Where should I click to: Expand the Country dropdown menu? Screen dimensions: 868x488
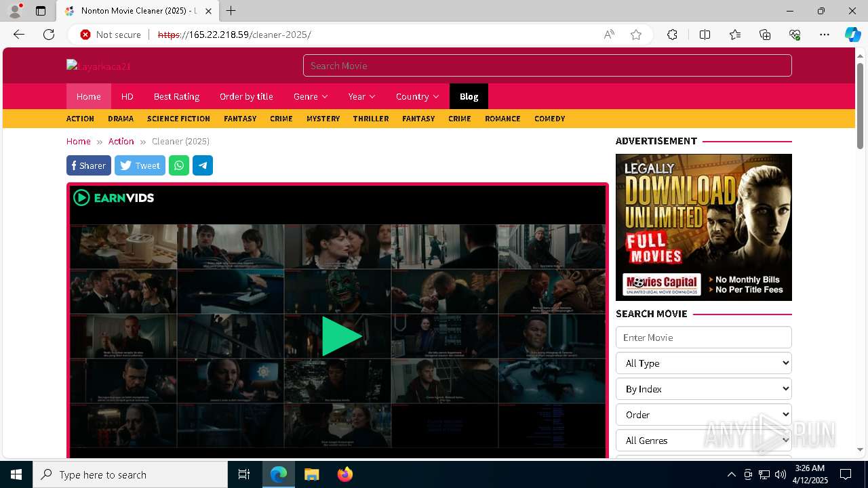tap(418, 96)
